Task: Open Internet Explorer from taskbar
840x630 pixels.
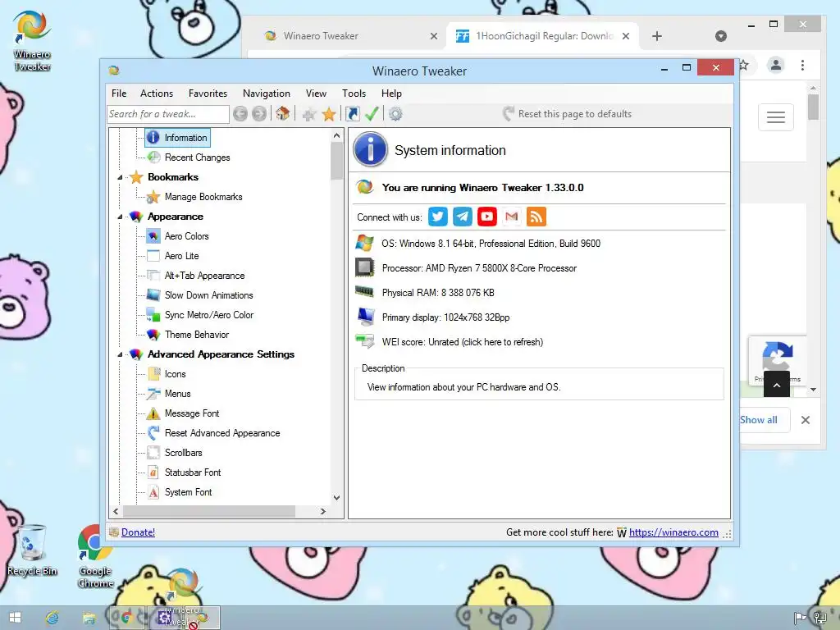Action: tap(52, 618)
